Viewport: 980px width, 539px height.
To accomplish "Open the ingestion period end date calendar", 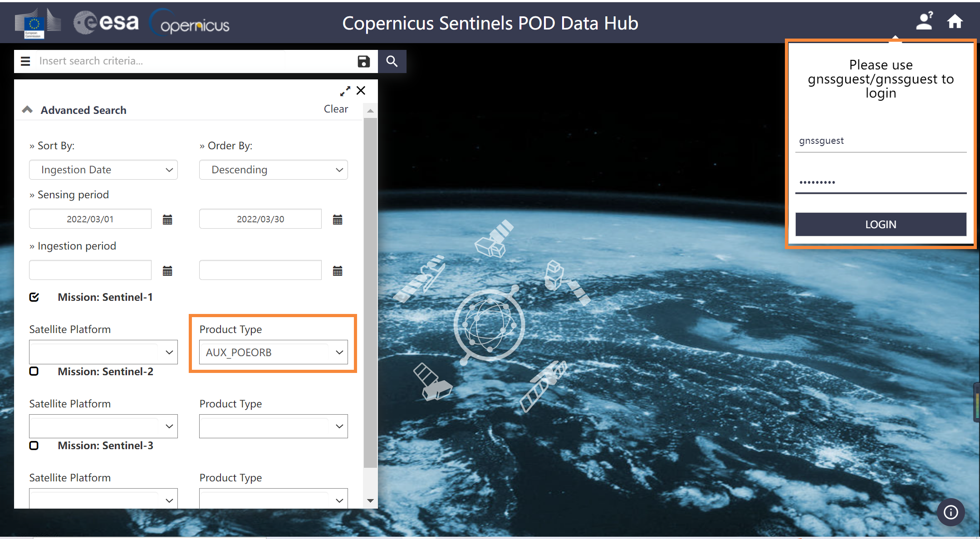I will pos(337,270).
